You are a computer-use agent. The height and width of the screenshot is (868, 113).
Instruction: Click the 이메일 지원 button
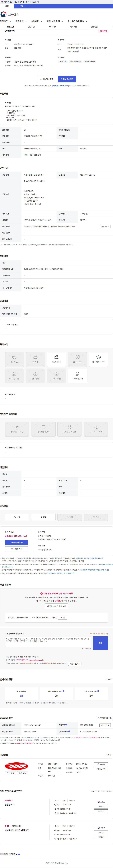click(x=16, y=549)
